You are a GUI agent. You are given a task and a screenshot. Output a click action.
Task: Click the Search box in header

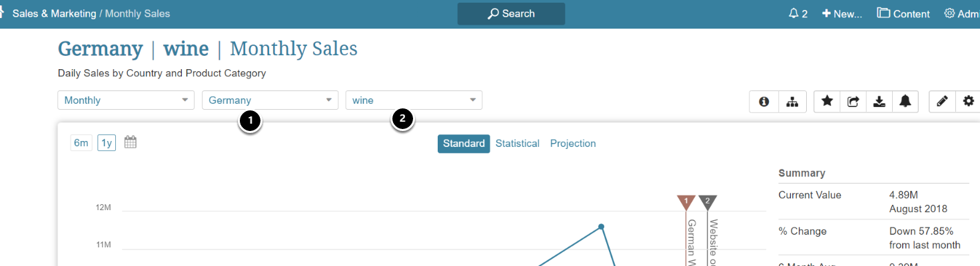[511, 13]
